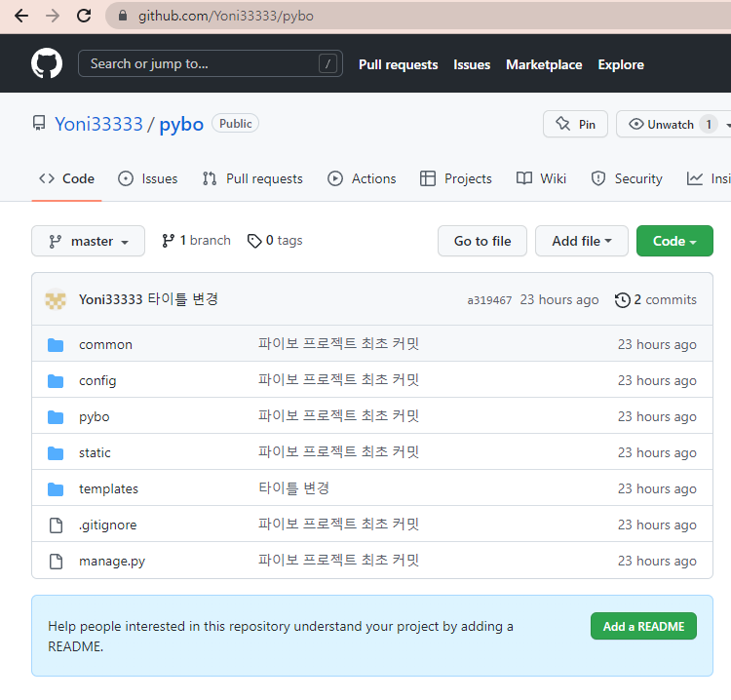View the 1 branch link
Viewport: 731px width, 700px height.
point(196,241)
